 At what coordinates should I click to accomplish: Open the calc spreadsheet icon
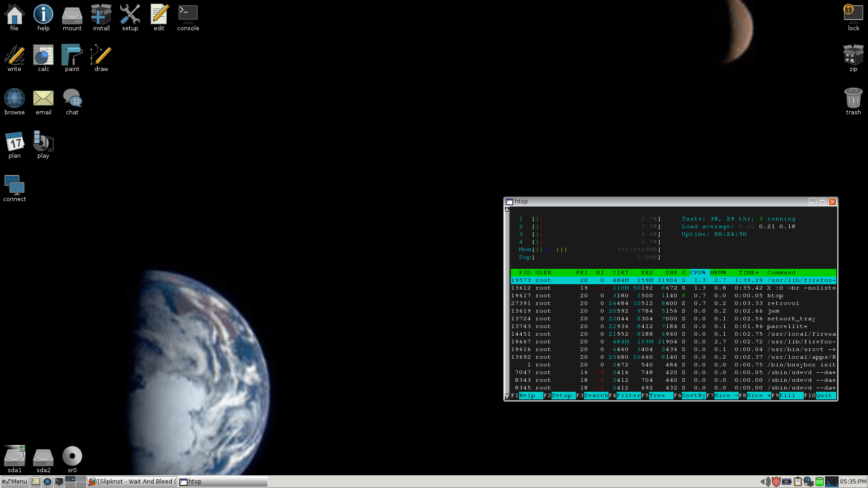[43, 59]
